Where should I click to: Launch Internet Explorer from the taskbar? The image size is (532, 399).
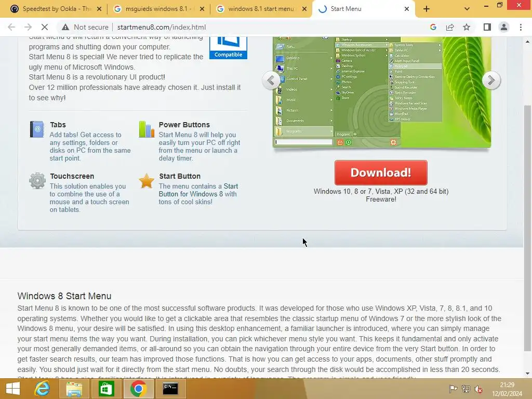(42, 389)
